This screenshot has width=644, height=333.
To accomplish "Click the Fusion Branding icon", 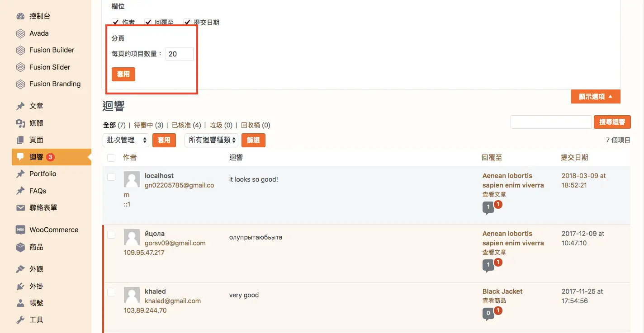I will tap(20, 84).
